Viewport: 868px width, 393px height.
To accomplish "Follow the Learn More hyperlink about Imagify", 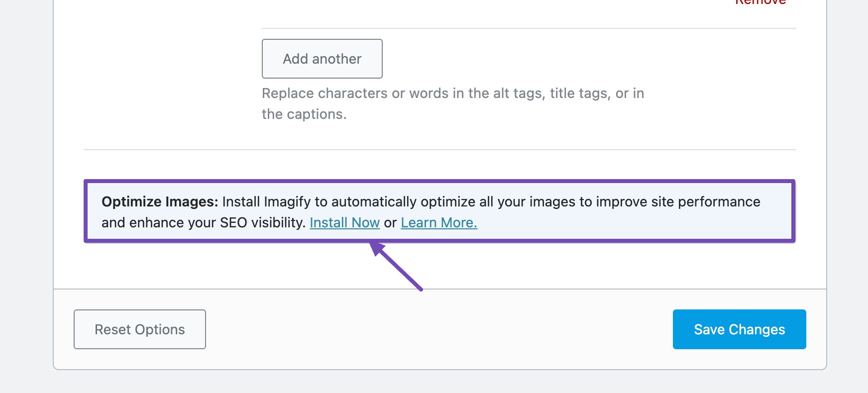I will point(438,222).
